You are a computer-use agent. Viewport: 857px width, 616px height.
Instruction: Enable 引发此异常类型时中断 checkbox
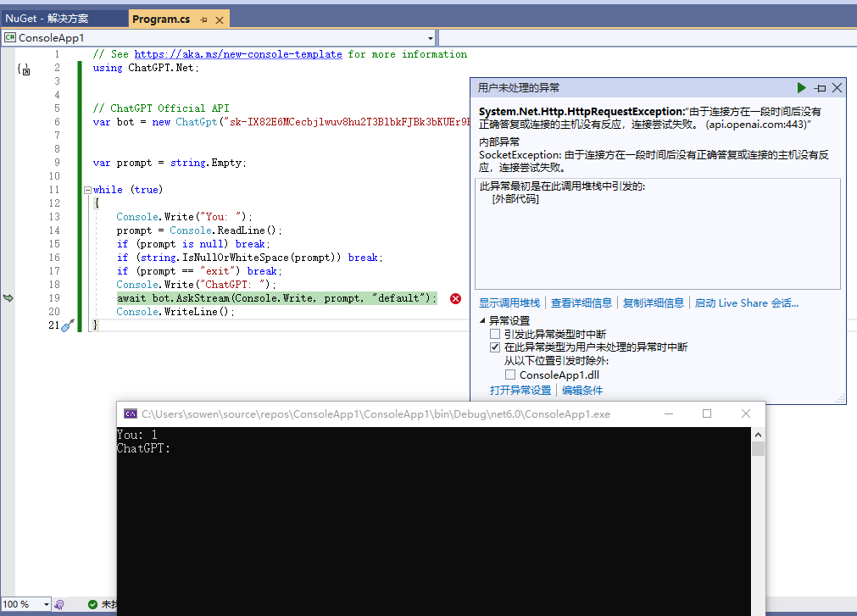tap(494, 333)
